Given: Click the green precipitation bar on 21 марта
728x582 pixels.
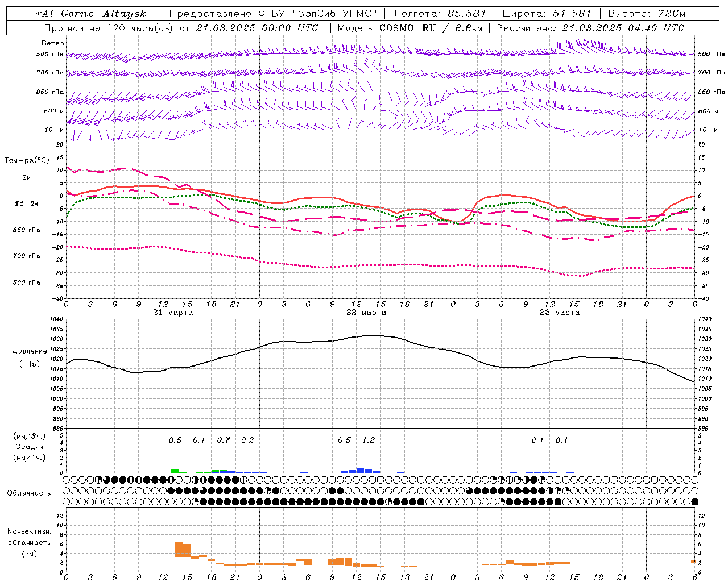Looking at the screenshot, I should click(x=175, y=471).
